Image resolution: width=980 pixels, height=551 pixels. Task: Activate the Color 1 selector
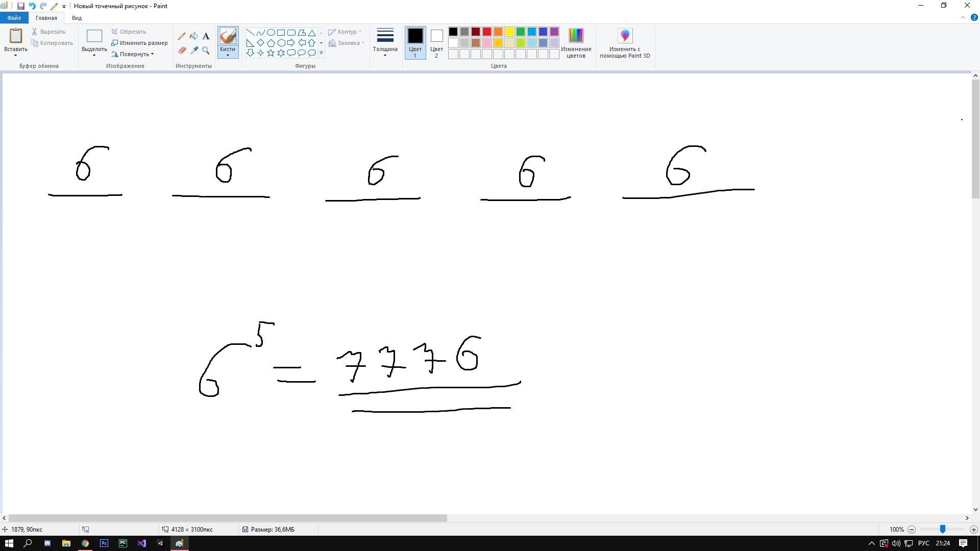(x=415, y=43)
